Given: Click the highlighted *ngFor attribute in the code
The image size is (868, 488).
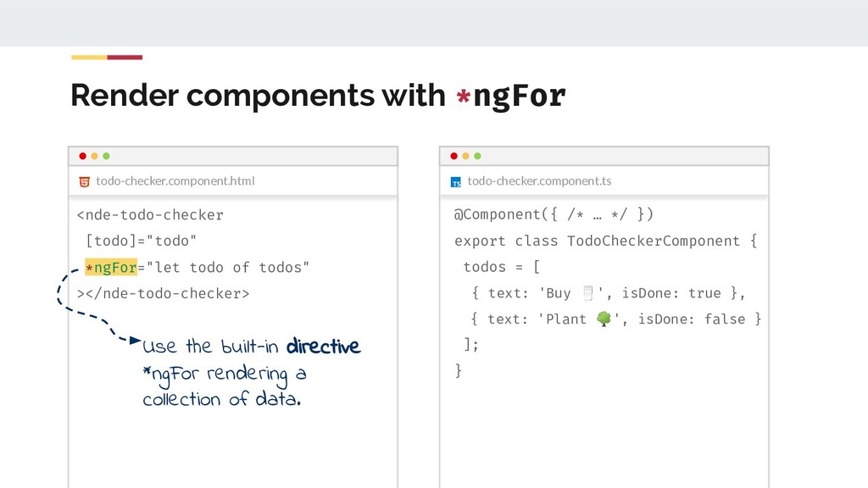Looking at the screenshot, I should click(x=110, y=268).
